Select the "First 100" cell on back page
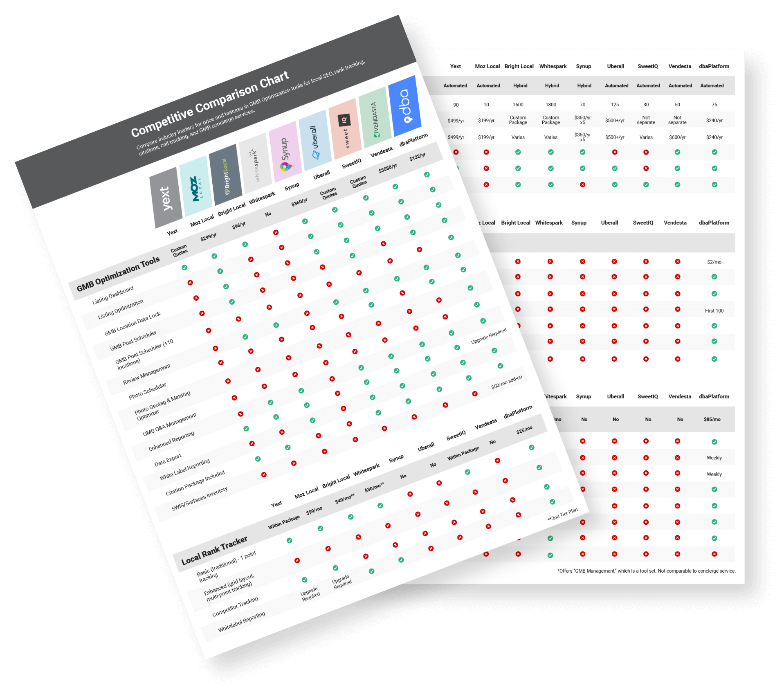The height and width of the screenshot is (699, 784). [714, 311]
